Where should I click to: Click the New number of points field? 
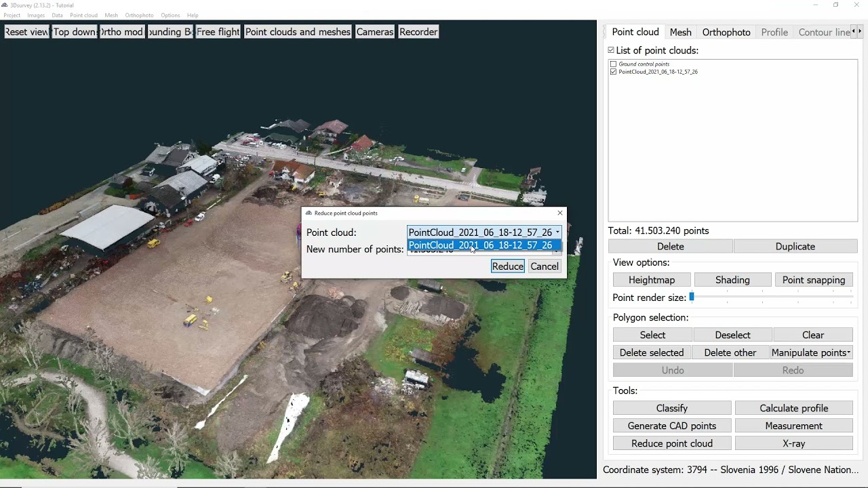click(484, 251)
